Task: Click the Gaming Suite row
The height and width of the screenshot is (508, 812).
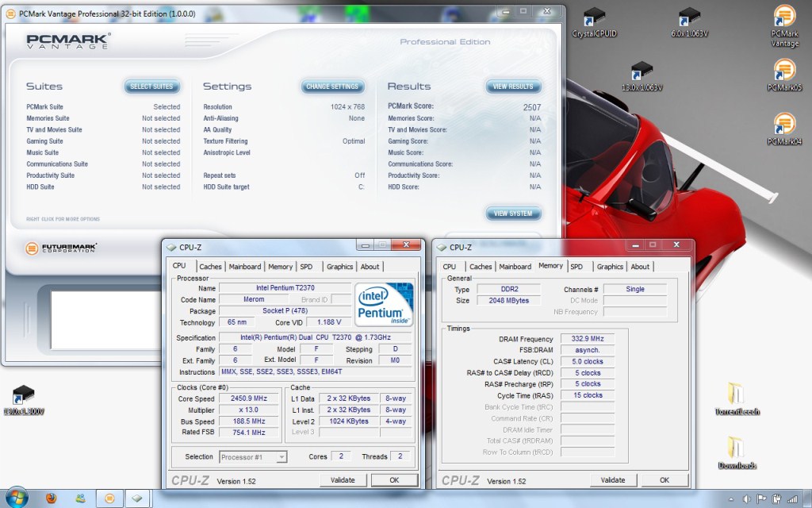Action: (x=103, y=141)
